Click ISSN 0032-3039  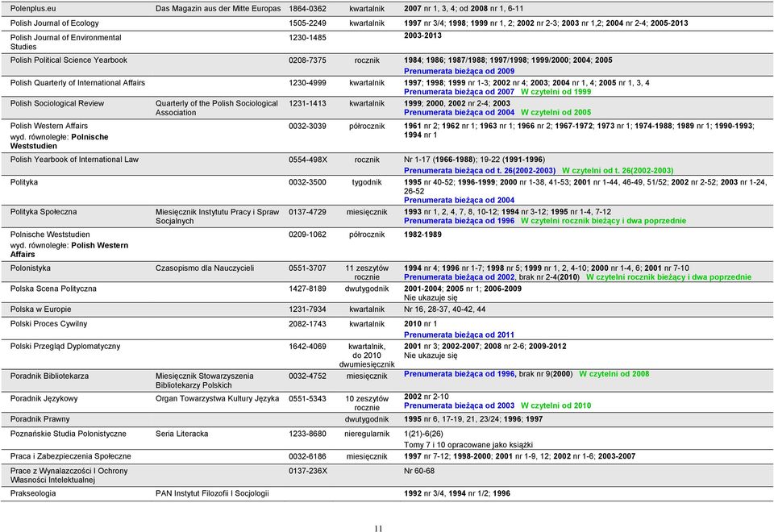[307, 127]
